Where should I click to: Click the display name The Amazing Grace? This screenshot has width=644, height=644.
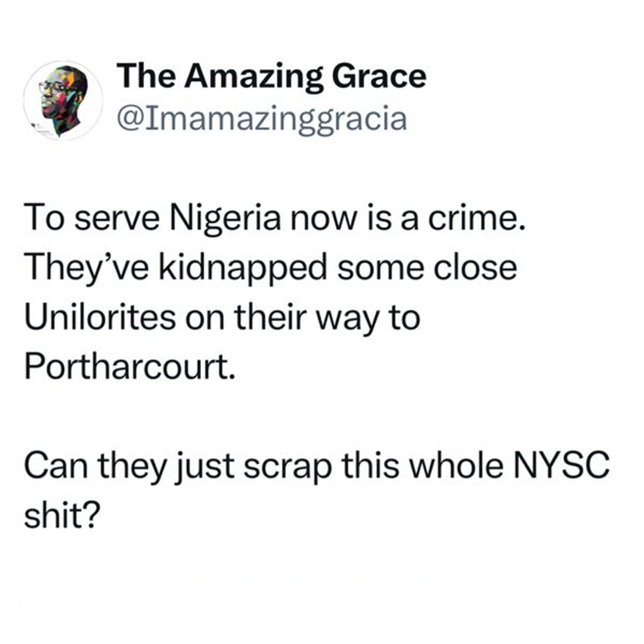tap(272, 76)
